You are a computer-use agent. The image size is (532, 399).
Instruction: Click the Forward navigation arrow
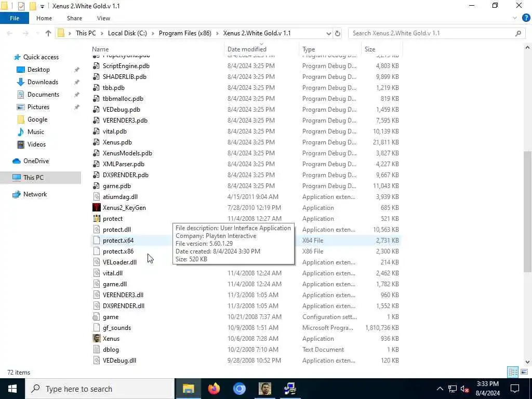(x=25, y=33)
